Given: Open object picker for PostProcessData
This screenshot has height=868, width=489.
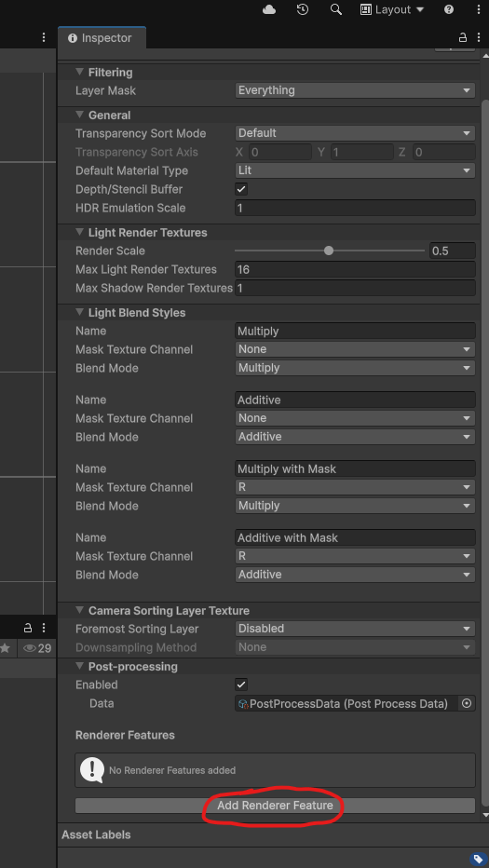Looking at the screenshot, I should click(467, 703).
